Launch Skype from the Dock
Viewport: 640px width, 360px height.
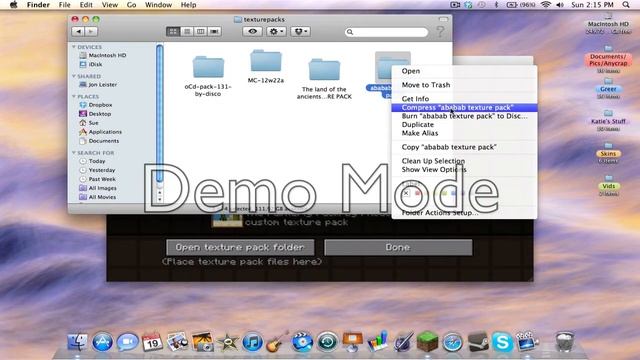tap(502, 342)
